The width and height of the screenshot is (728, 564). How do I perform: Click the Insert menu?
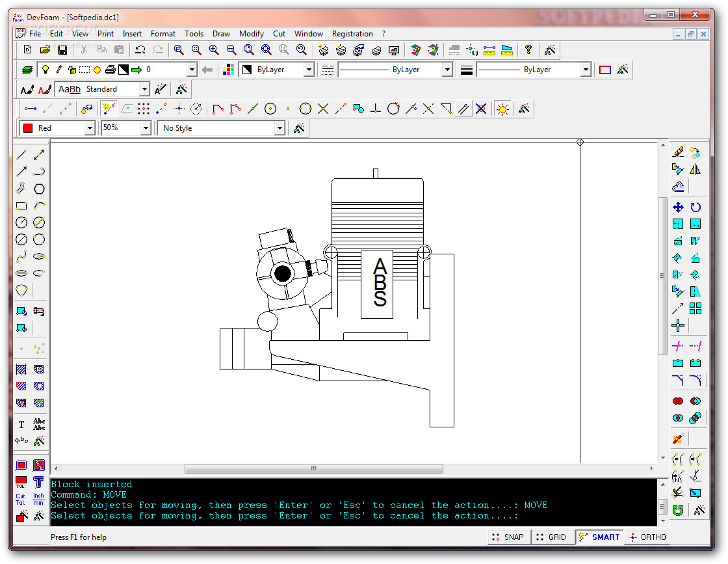132,34
